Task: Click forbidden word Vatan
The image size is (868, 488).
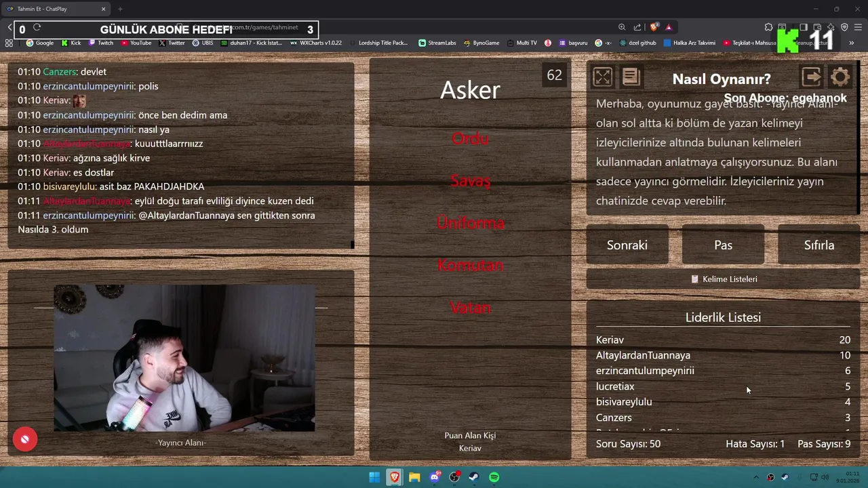Action: [470, 308]
